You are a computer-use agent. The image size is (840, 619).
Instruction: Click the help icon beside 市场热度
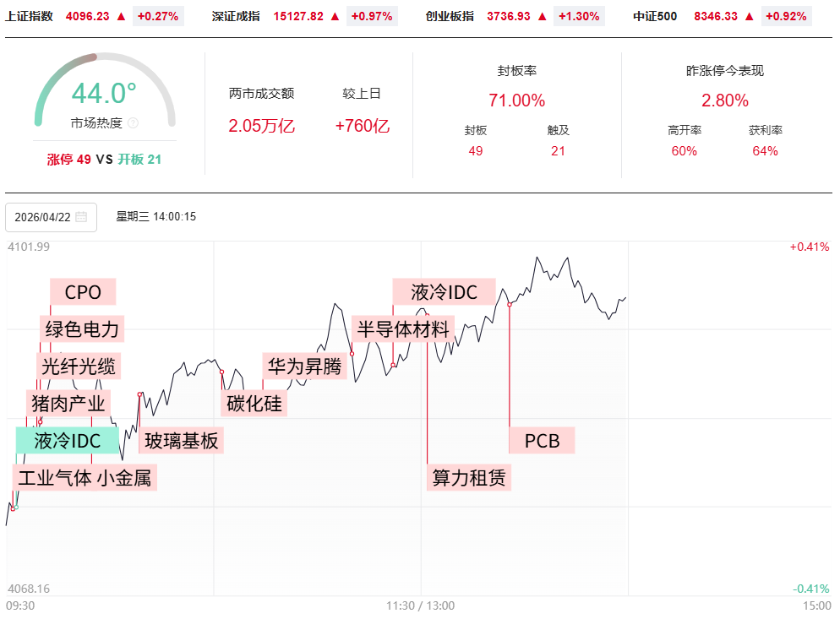[x=133, y=123]
